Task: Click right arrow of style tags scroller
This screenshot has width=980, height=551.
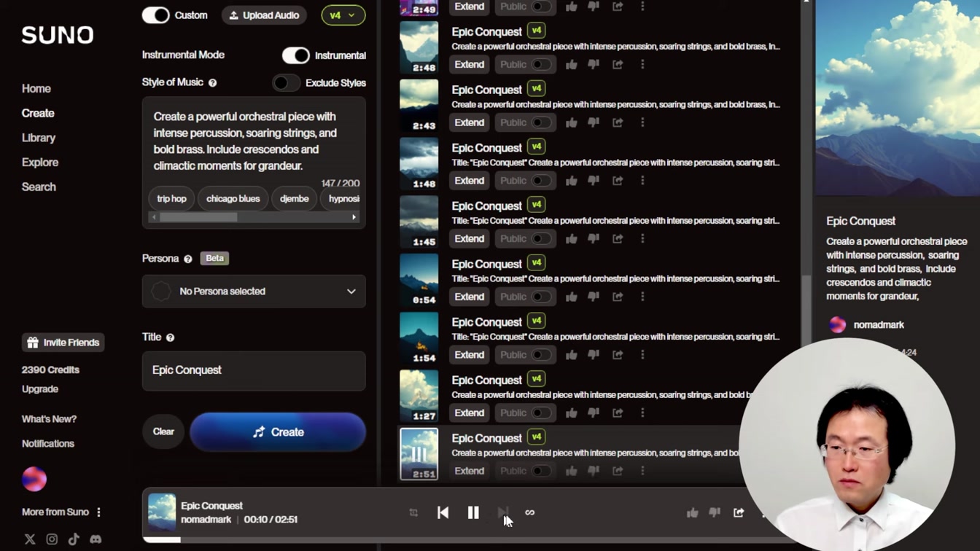Action: coord(354,217)
